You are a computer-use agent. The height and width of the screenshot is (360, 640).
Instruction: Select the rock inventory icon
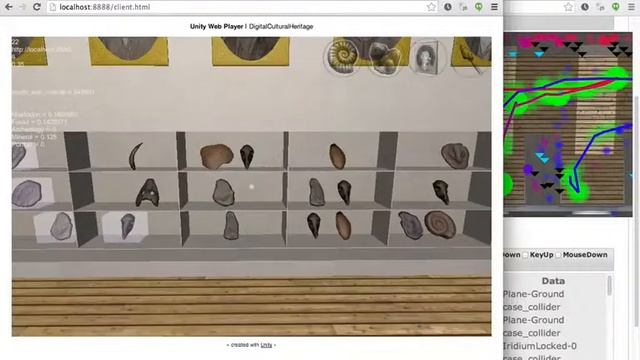384,57
